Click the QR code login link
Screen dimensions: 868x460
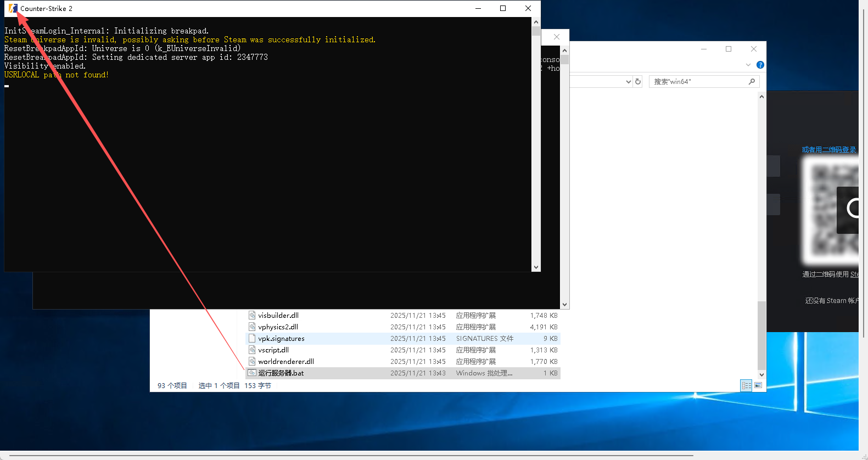pyautogui.click(x=828, y=150)
